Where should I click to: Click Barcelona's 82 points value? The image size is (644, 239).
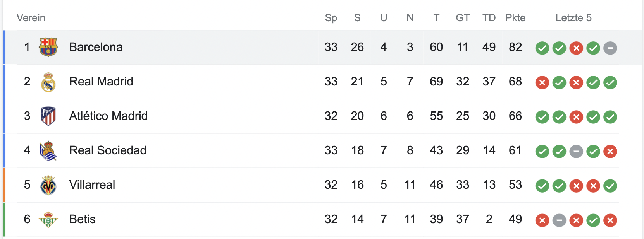(x=515, y=47)
